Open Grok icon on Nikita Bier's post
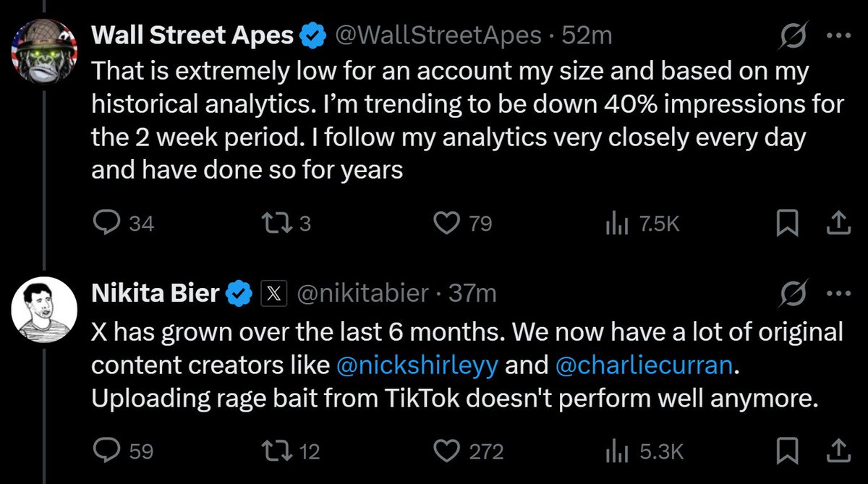This screenshot has width=868, height=484. tap(795, 293)
